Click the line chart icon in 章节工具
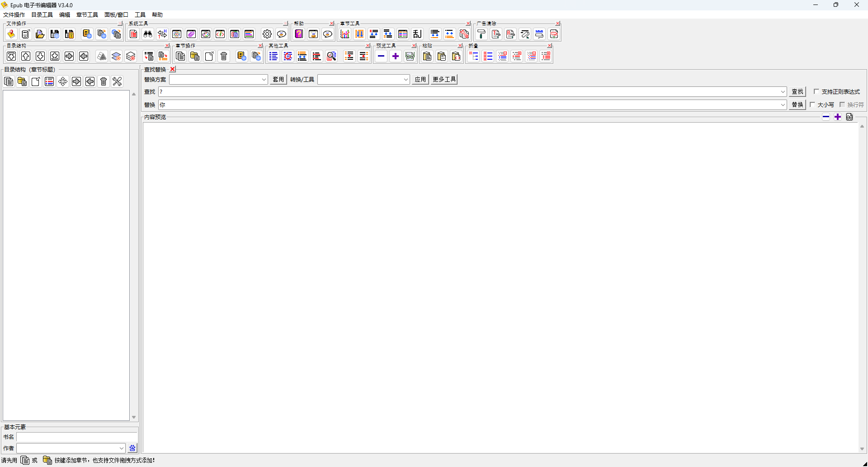Viewport: 868px width, 467px height. pos(345,34)
